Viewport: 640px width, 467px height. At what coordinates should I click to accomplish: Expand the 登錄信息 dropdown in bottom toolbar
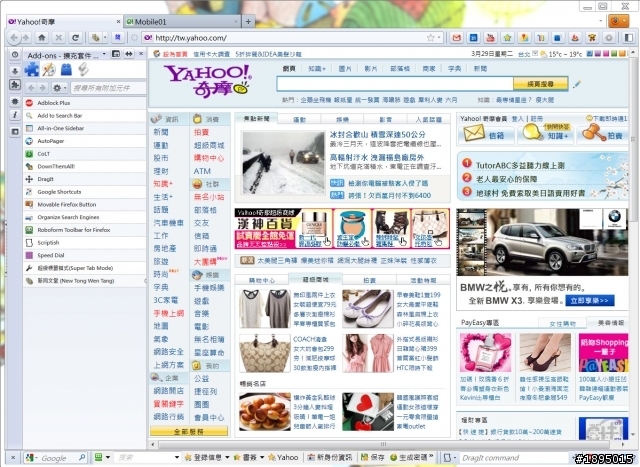click(227, 458)
